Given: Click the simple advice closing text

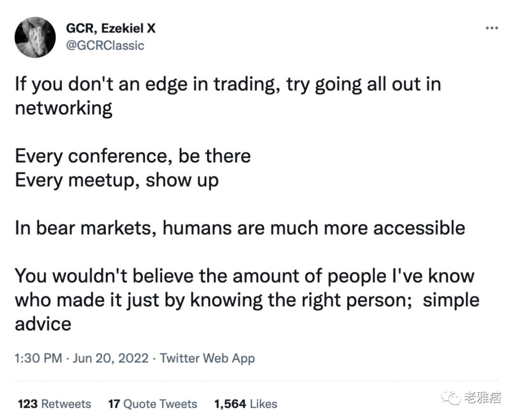Looking at the screenshot, I should pos(451,301).
